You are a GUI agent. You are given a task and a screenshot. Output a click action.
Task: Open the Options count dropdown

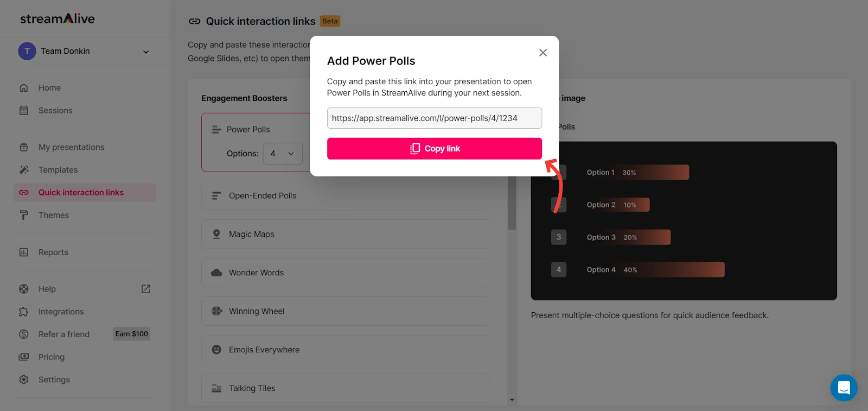pyautogui.click(x=283, y=154)
